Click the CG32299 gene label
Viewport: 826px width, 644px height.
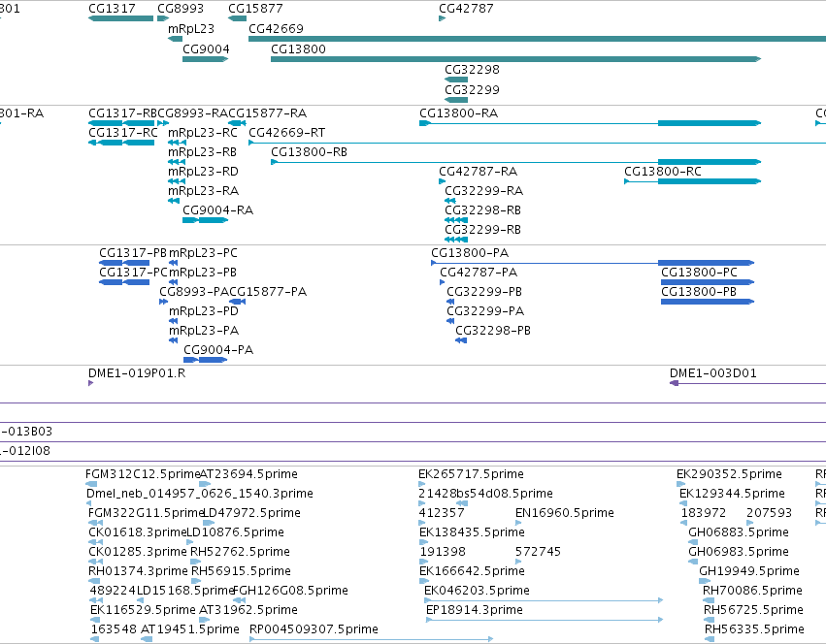coord(472,89)
